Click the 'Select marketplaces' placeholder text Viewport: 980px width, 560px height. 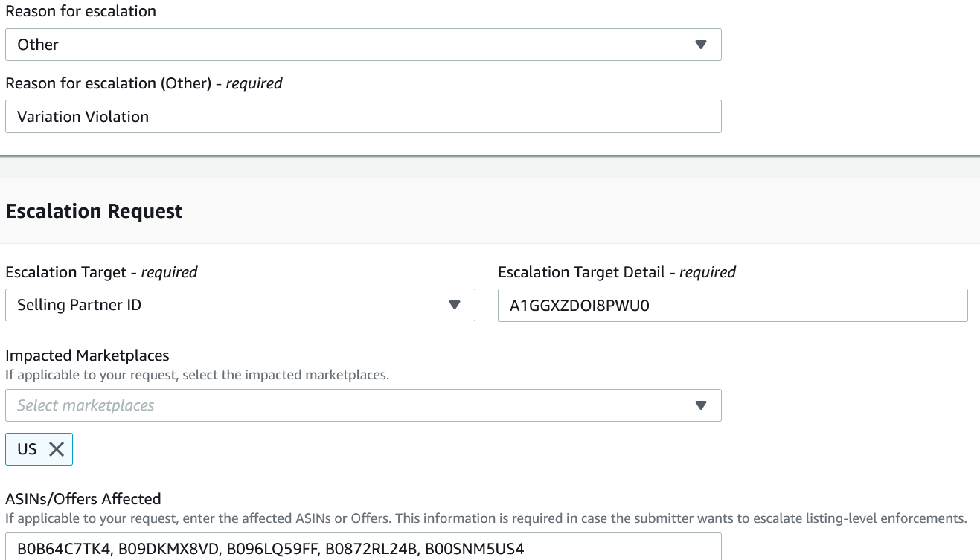[86, 405]
